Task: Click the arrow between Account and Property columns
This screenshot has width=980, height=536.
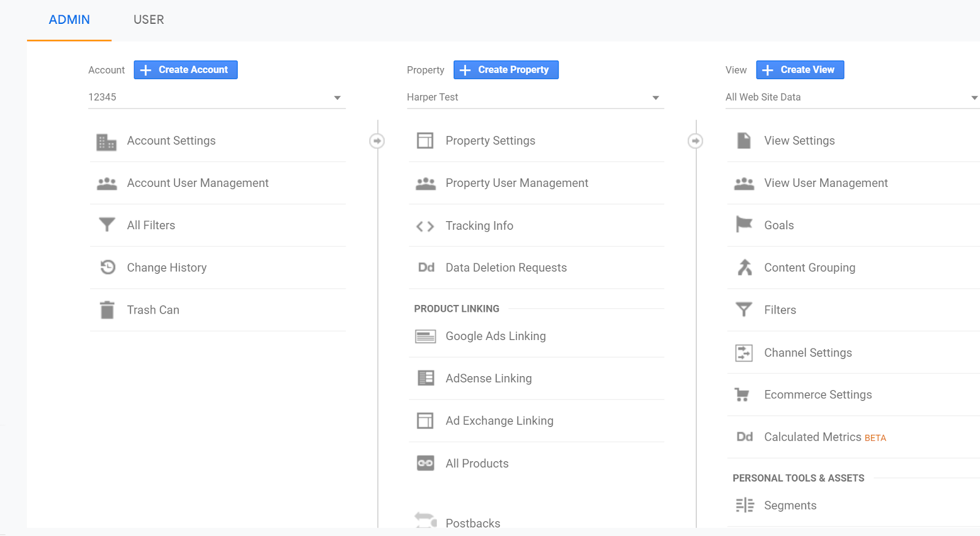Action: click(377, 141)
